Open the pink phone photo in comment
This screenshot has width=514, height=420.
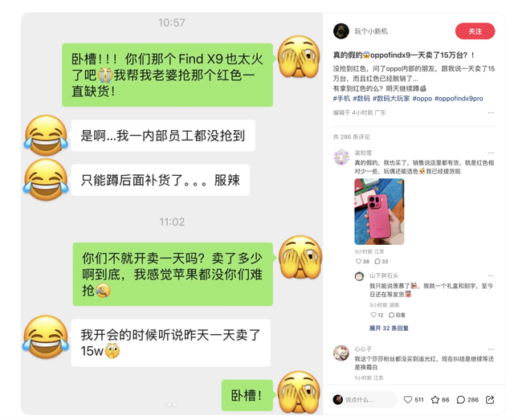pos(379,211)
